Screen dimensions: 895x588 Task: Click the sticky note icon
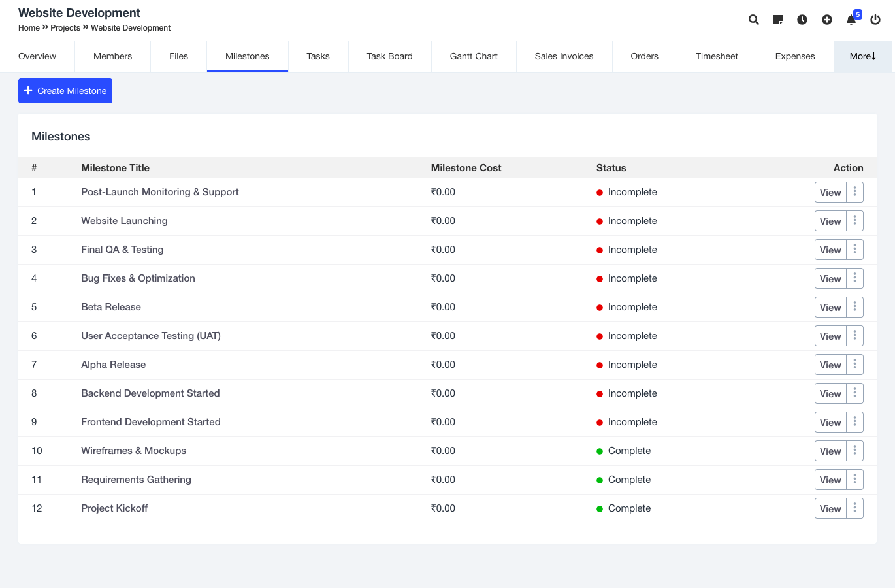(x=777, y=20)
